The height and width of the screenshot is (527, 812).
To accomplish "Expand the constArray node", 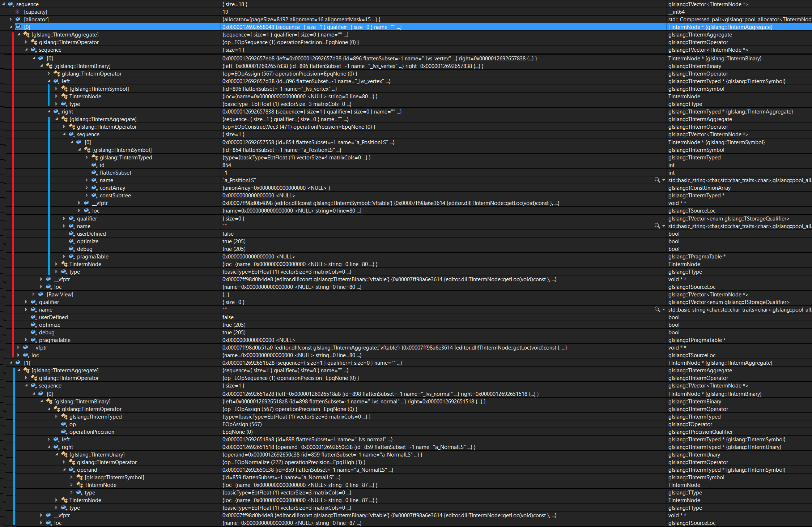I will 86,188.
